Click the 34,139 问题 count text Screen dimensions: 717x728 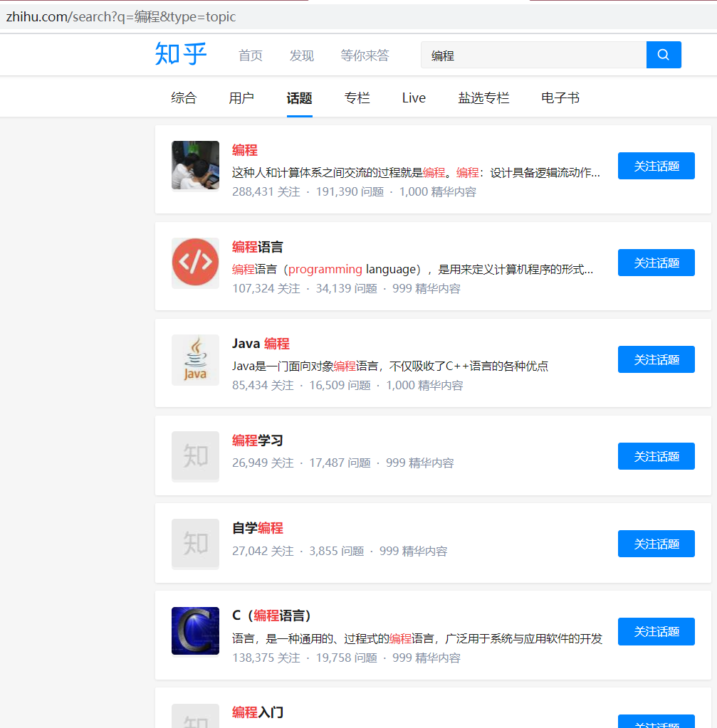347,288
